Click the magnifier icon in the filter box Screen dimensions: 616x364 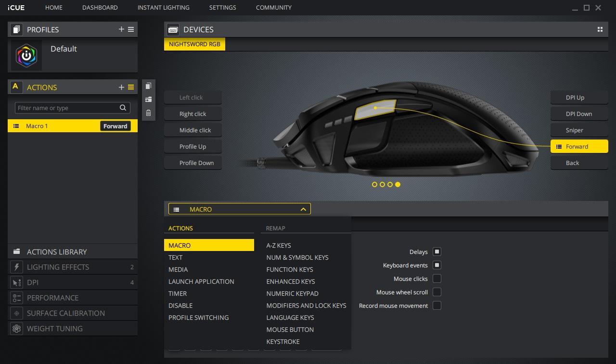pos(123,108)
